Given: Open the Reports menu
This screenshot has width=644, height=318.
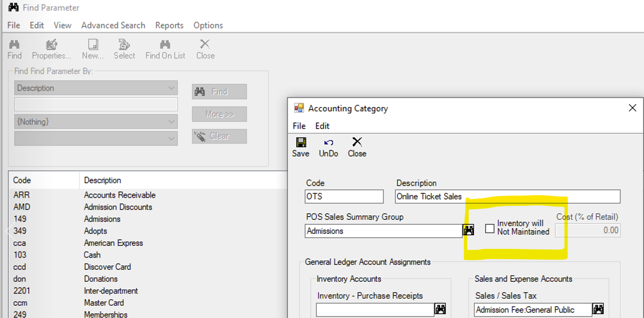Looking at the screenshot, I should [x=169, y=25].
